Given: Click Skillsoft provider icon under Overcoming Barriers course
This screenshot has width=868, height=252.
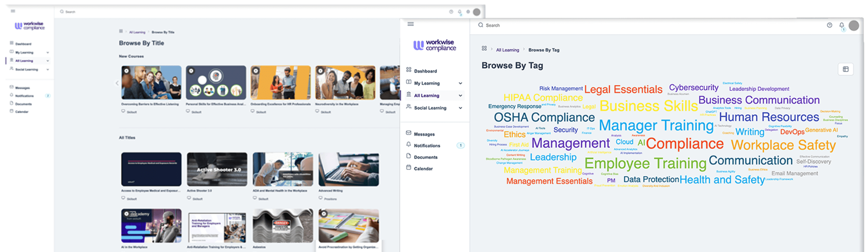Looking at the screenshot, I should [x=123, y=111].
